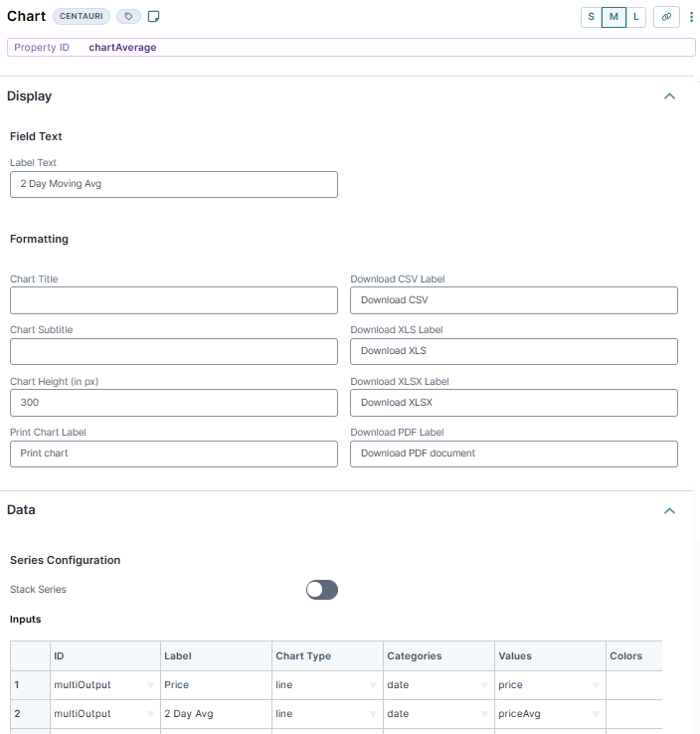Viewport: 700px width, 734px height.
Task: Select the S size option
Action: pyautogui.click(x=592, y=17)
